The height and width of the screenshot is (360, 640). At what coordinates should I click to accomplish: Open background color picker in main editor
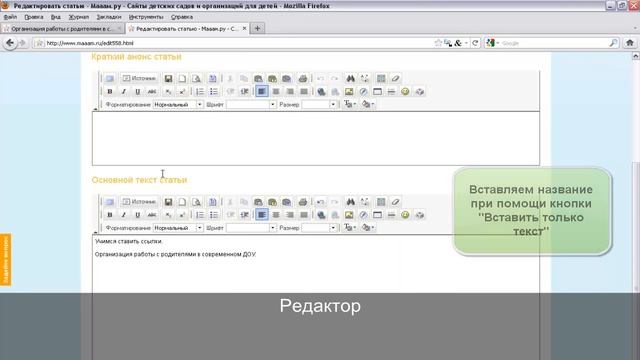pyautogui.click(x=367, y=228)
